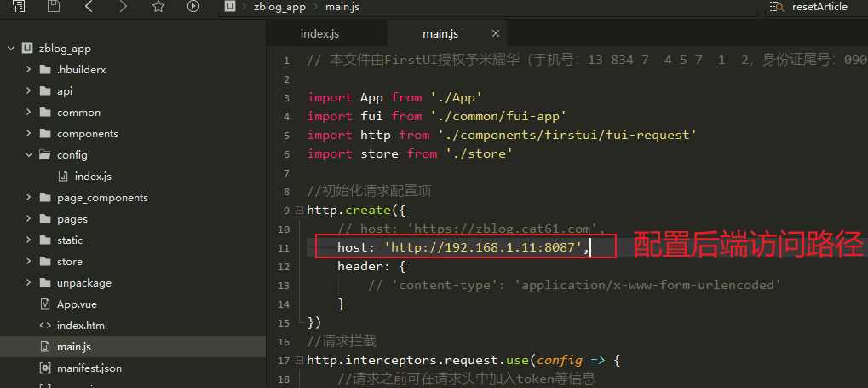Click the new file icon in toolbar
Image resolution: width=868 pixels, height=388 pixels.
(x=19, y=6)
